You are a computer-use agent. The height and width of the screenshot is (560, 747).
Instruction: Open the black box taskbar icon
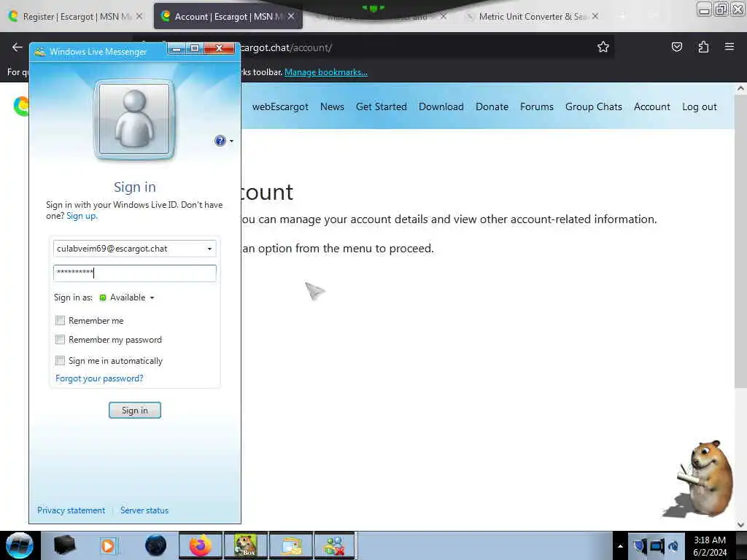64,545
